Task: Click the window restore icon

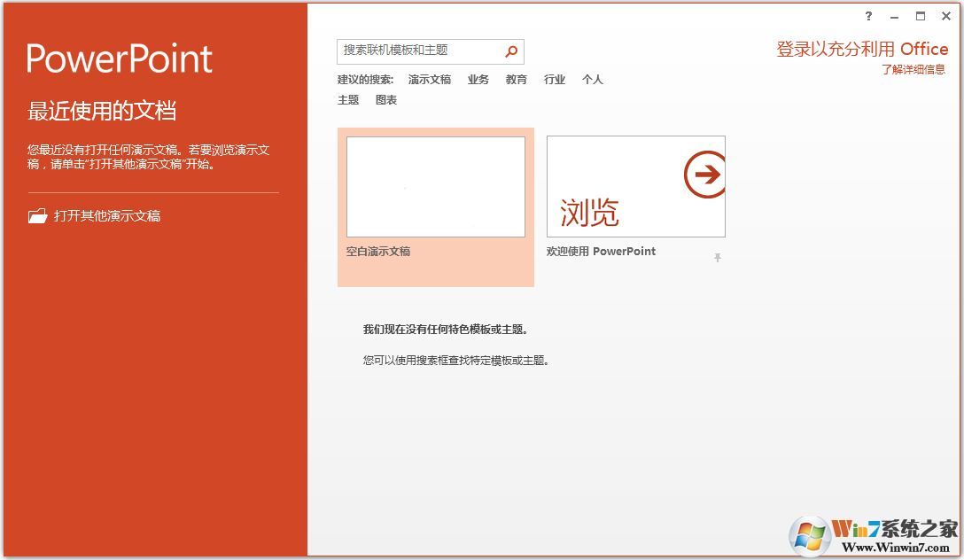Action: pyautogui.click(x=920, y=16)
